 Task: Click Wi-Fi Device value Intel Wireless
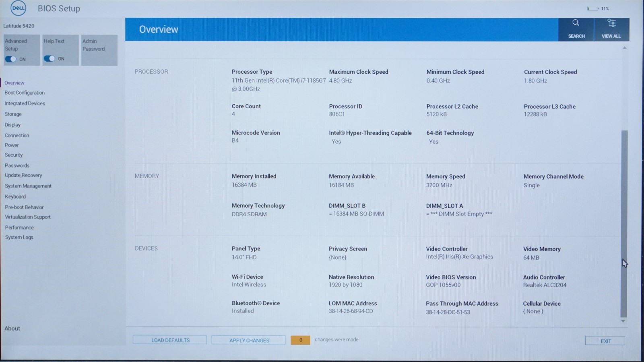pyautogui.click(x=249, y=285)
